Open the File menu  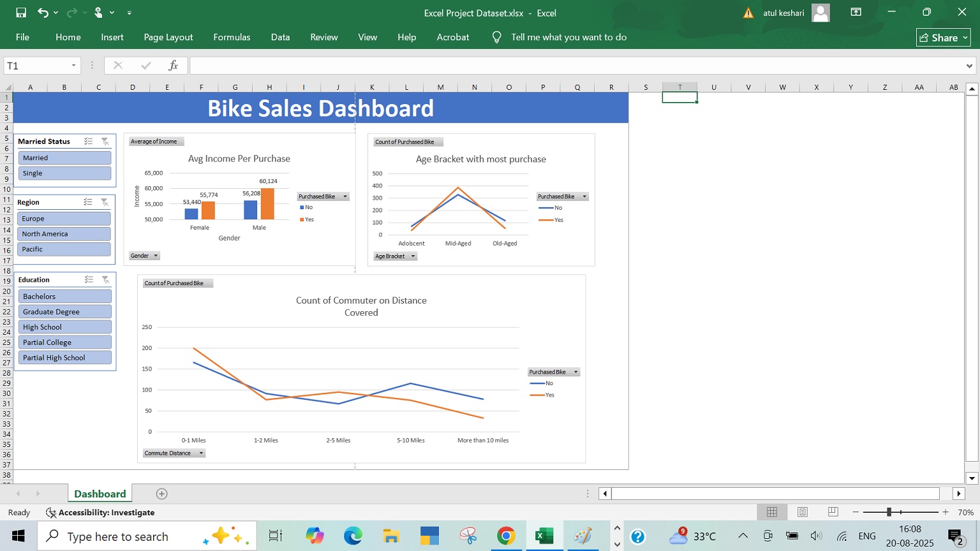pyautogui.click(x=23, y=37)
